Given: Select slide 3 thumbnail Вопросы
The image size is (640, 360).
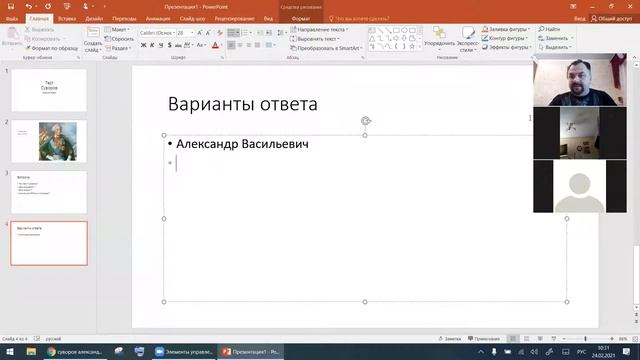Looking at the screenshot, I should pyautogui.click(x=49, y=192).
